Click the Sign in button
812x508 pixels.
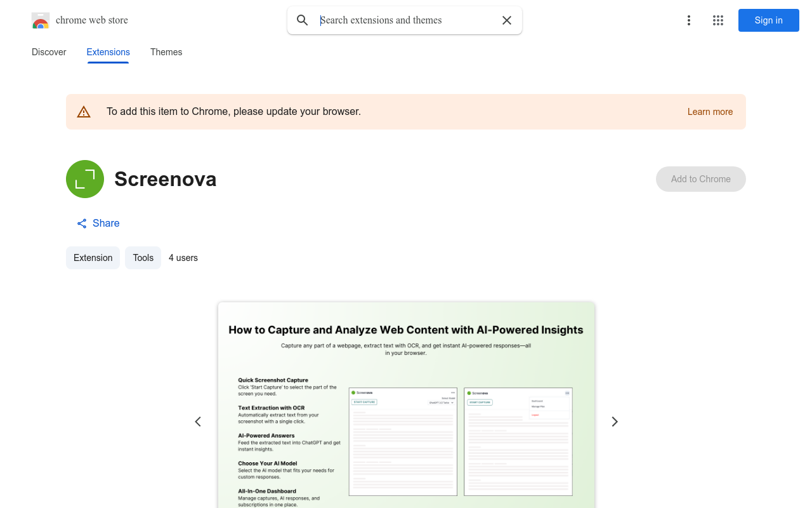click(769, 20)
